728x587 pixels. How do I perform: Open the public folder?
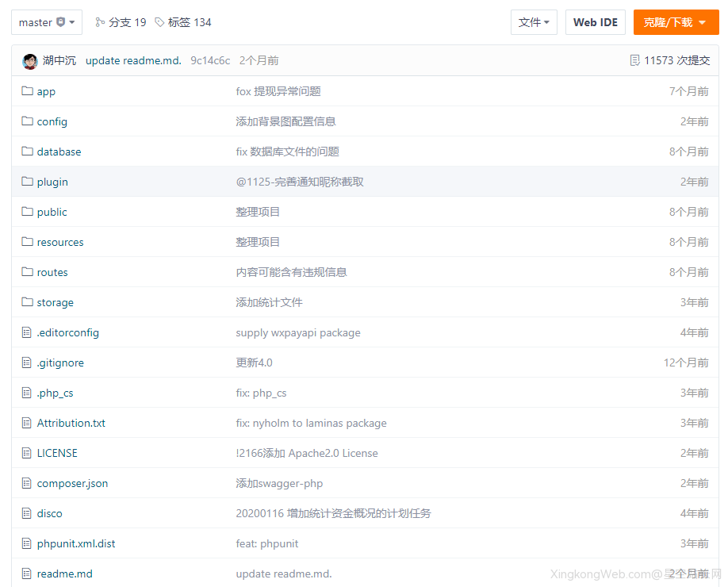point(52,213)
